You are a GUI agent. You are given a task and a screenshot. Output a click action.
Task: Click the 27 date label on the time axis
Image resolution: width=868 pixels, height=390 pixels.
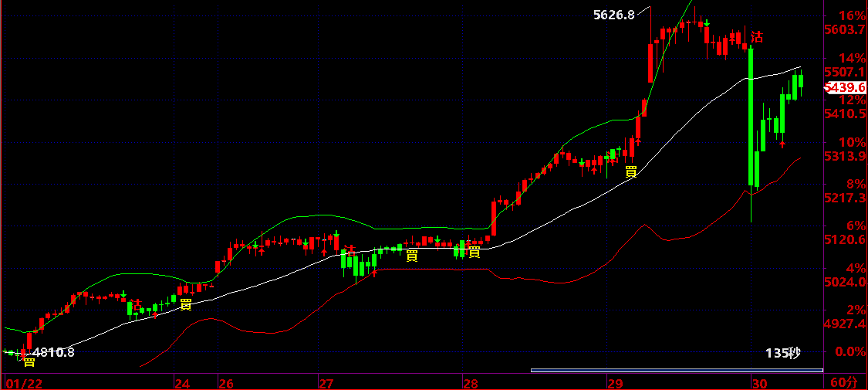click(x=326, y=383)
